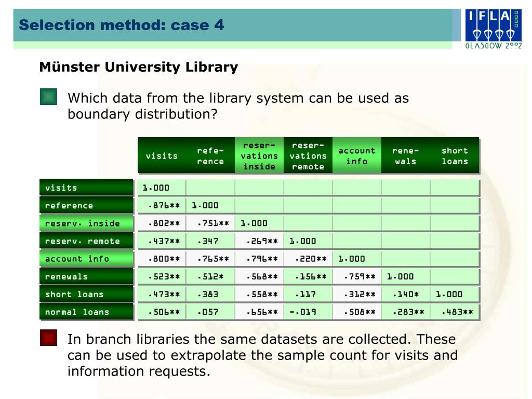Image resolution: width=532 pixels, height=399 pixels.
Task: Select the 1.000 cell in the renewals row
Action: (x=406, y=276)
